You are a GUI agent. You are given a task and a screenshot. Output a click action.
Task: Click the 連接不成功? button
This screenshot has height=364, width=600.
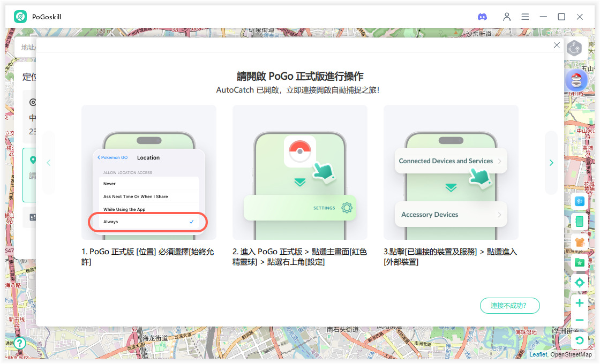coord(509,306)
